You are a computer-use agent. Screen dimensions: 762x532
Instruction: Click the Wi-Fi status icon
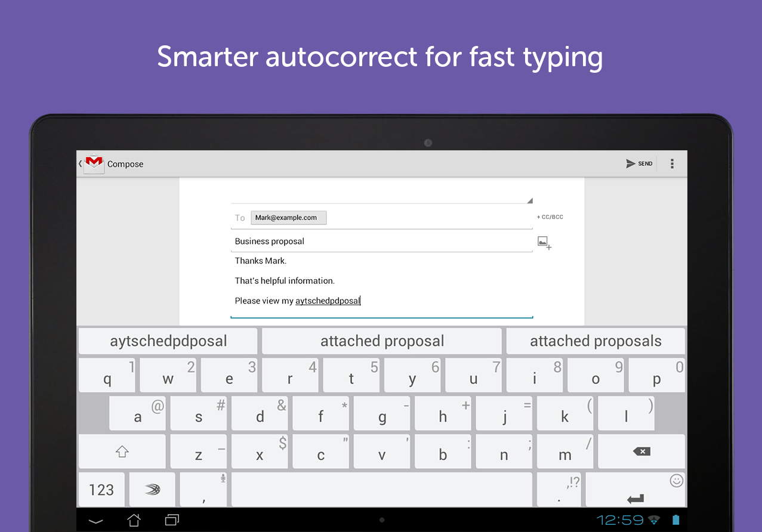point(654,519)
